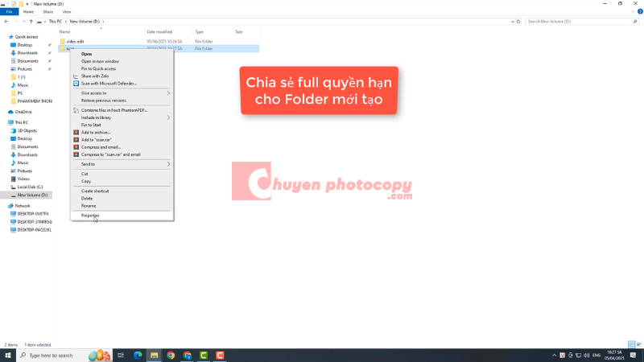Switch to large icons view button

638,345
